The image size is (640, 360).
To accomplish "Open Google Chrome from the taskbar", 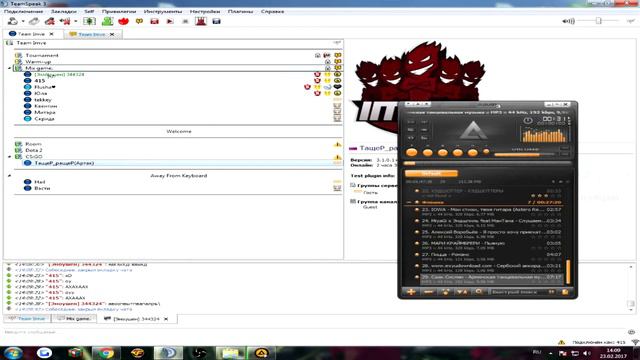I will click(106, 353).
